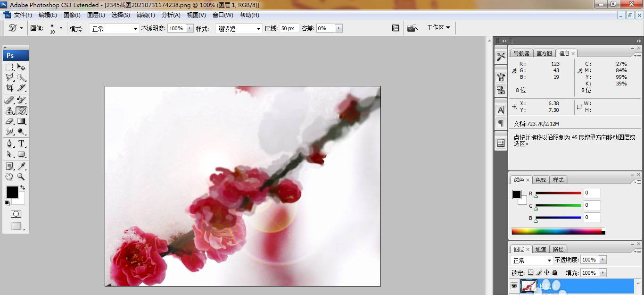The height and width of the screenshot is (295, 644).
Task: Open the Brushes dock panel icon
Action: 501,77
